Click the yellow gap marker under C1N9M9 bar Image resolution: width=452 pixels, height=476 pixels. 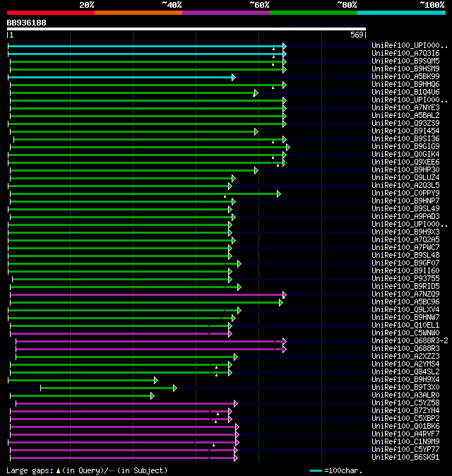(x=214, y=445)
